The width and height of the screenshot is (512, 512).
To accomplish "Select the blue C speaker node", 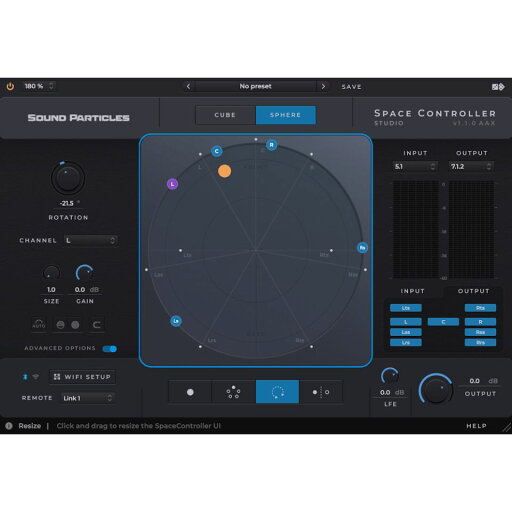I will click(217, 151).
